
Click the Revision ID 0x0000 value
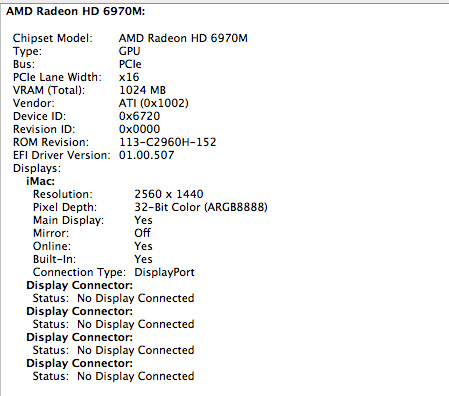[x=139, y=129]
